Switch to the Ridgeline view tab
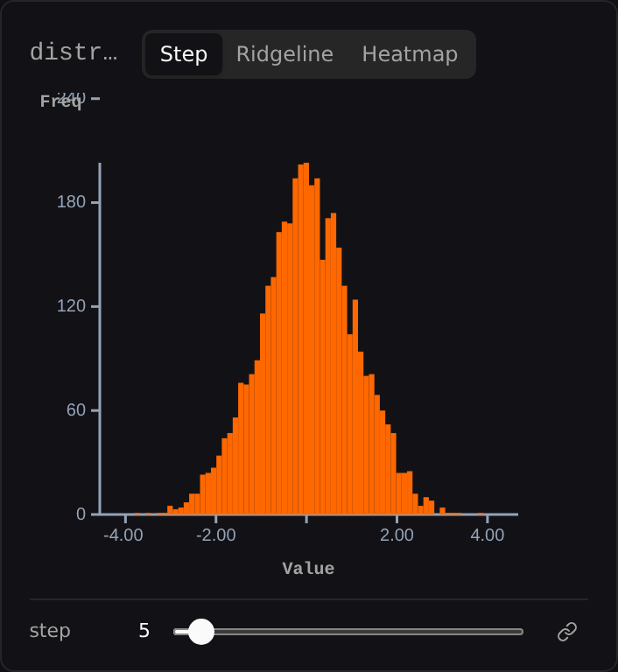 pyautogui.click(x=284, y=54)
